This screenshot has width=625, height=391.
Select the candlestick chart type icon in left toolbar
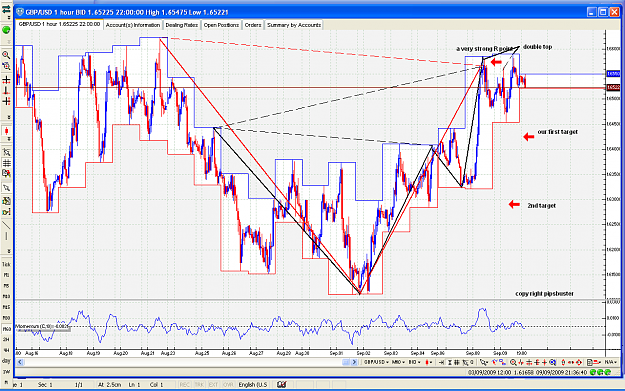6,131
